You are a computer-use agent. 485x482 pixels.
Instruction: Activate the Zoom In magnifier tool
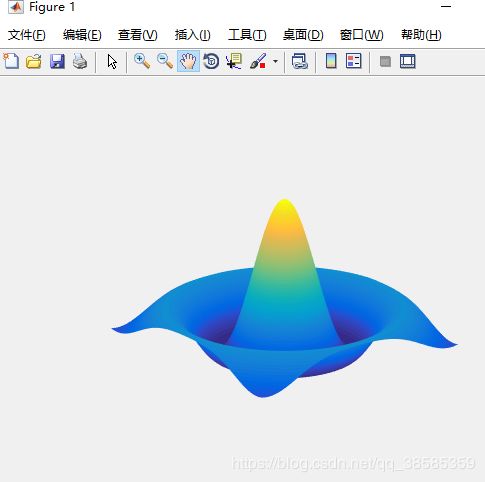[142, 62]
